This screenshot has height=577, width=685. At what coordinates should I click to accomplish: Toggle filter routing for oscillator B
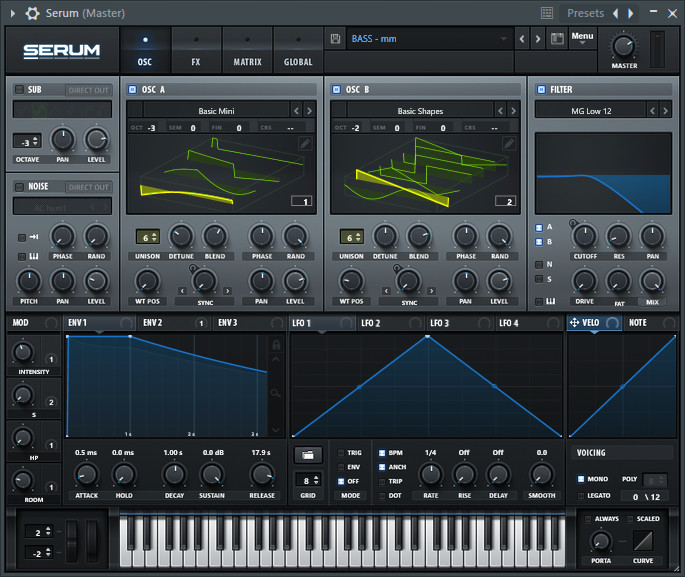(x=539, y=242)
